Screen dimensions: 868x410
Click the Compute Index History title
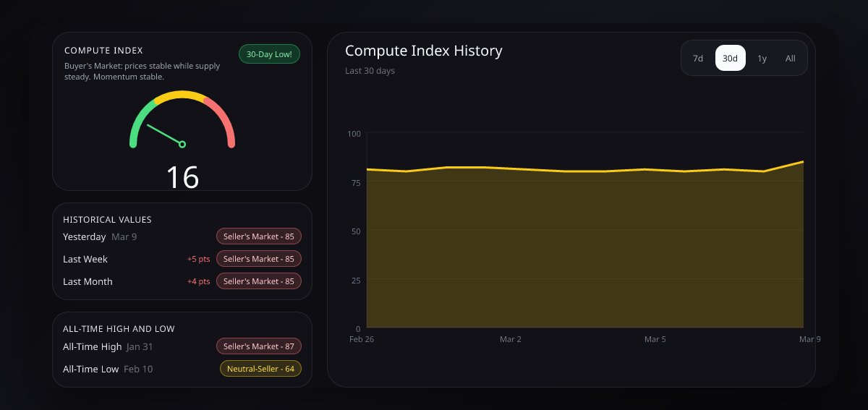click(x=423, y=51)
